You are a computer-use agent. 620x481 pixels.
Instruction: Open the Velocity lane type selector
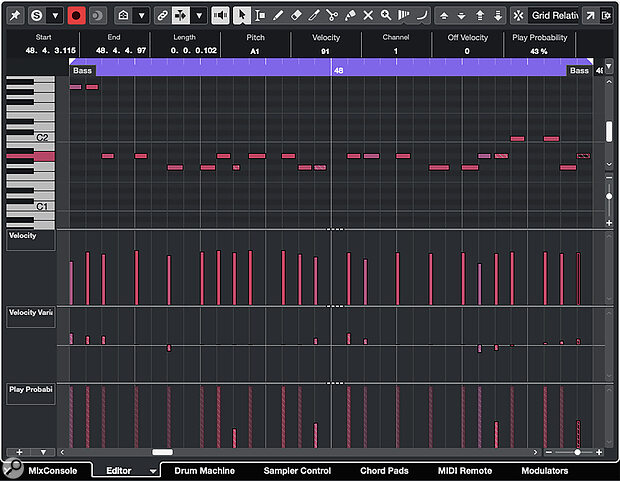pyautogui.click(x=31, y=240)
